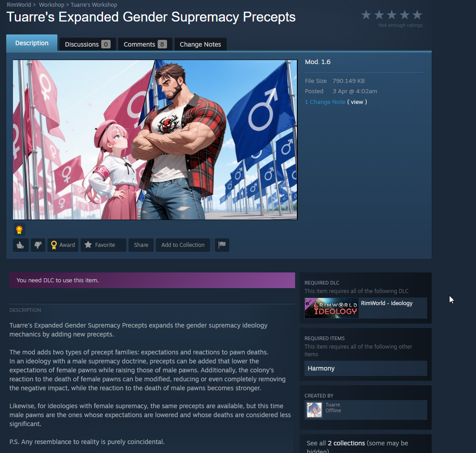Favorite this workshop item
This screenshot has height=453, width=476.
pos(103,245)
